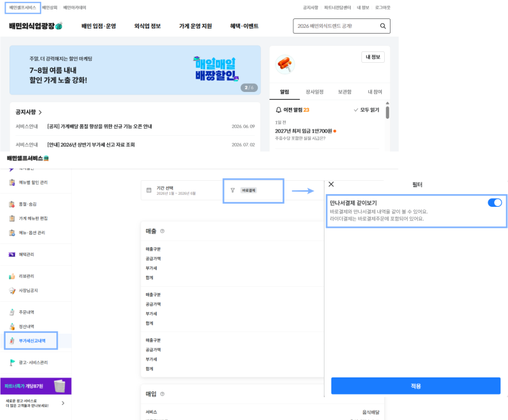Screen dimensions: 508x420
Task: Click the 바로결제 filter chip
Action: click(248, 190)
